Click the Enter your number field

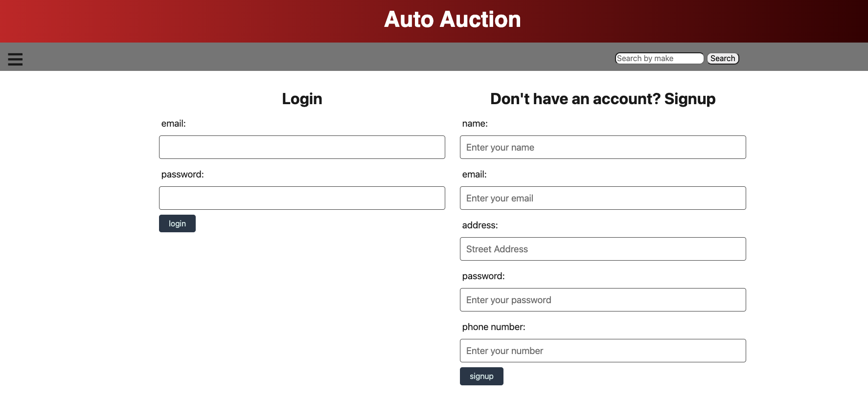[x=603, y=350]
